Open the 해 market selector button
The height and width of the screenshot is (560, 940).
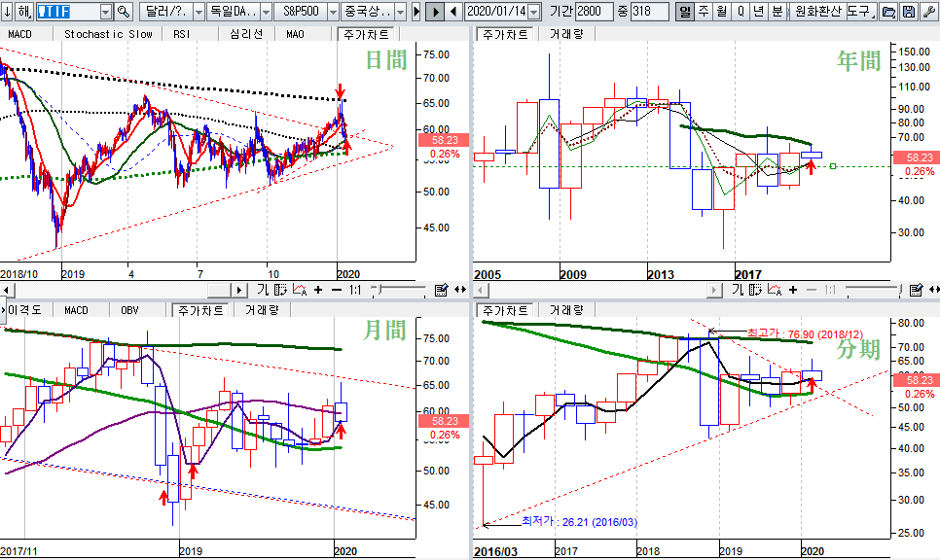coord(24,11)
